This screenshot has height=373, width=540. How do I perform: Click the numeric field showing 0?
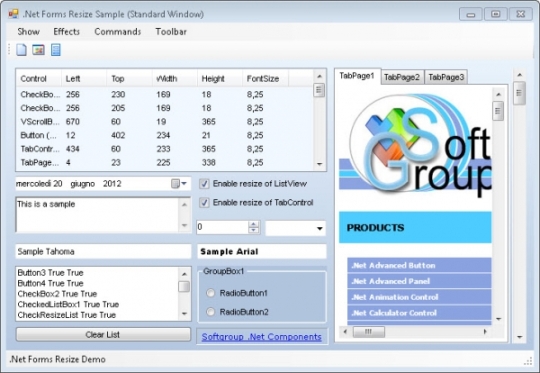222,227
